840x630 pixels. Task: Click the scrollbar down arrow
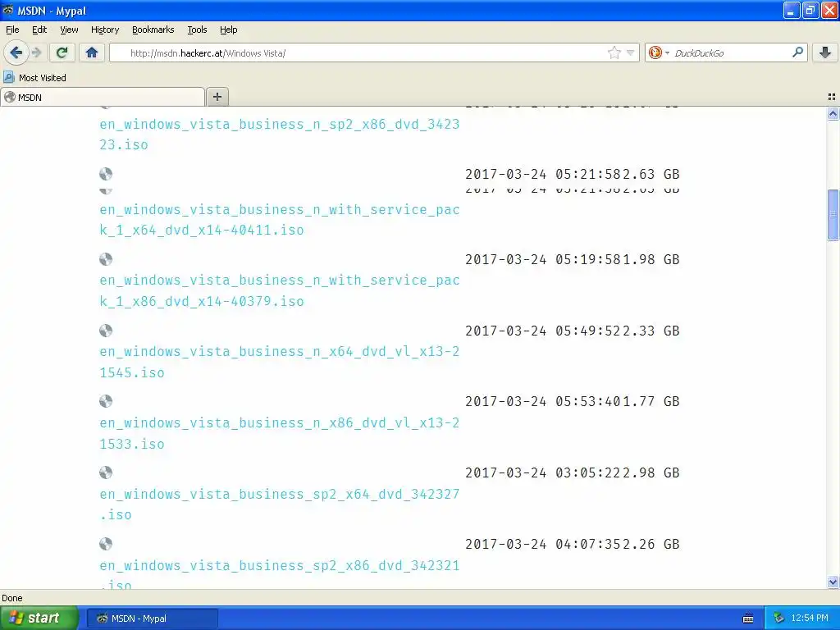coord(833,582)
